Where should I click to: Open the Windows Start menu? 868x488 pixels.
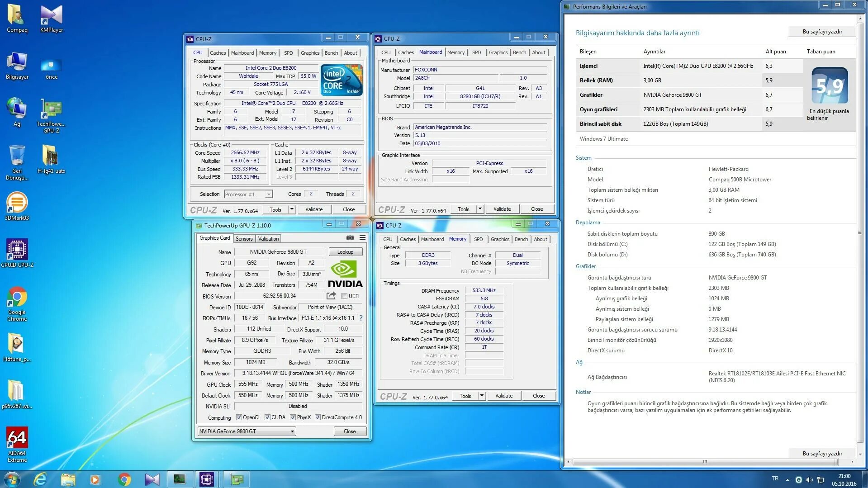pyautogui.click(x=12, y=479)
